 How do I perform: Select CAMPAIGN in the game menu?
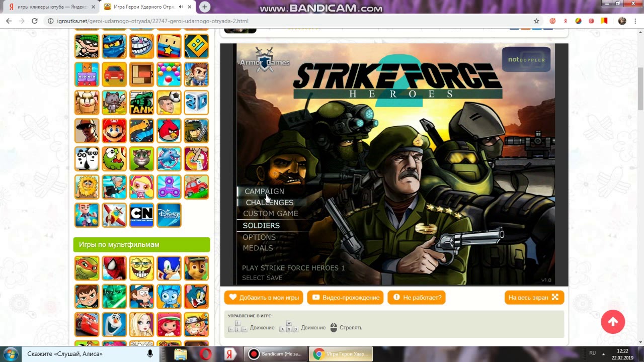[264, 191]
